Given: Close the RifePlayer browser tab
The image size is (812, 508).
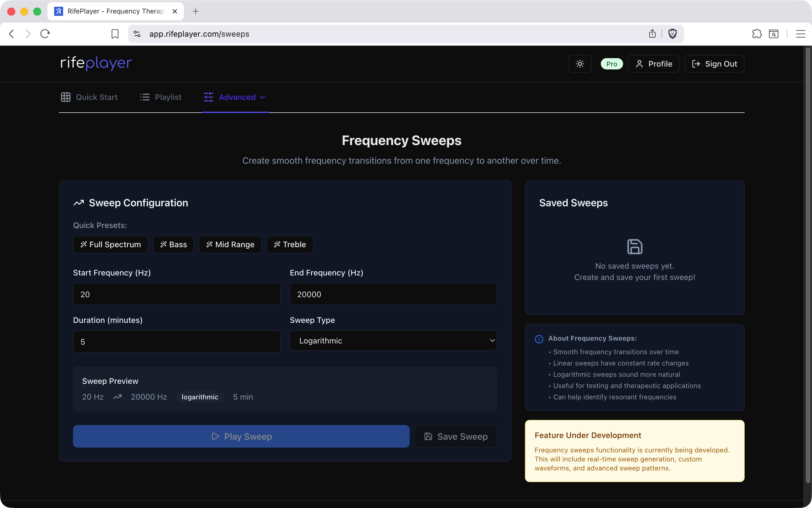Looking at the screenshot, I should (x=175, y=11).
